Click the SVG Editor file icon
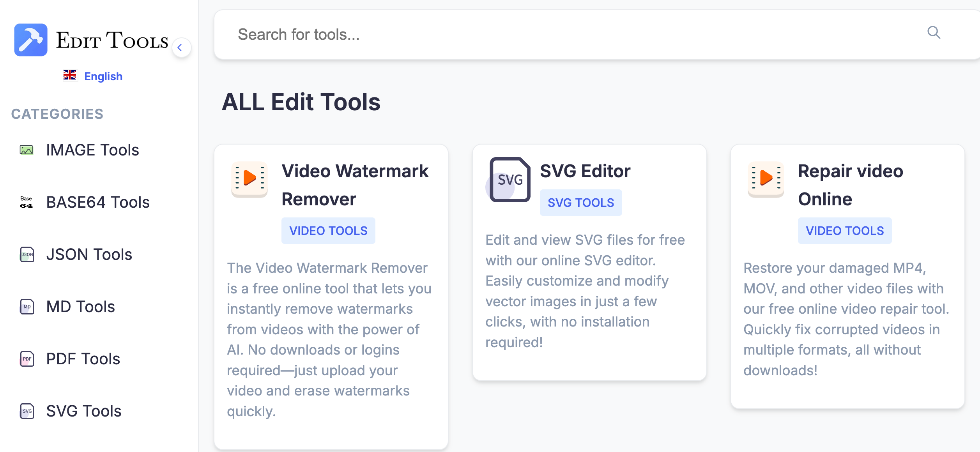 509,180
